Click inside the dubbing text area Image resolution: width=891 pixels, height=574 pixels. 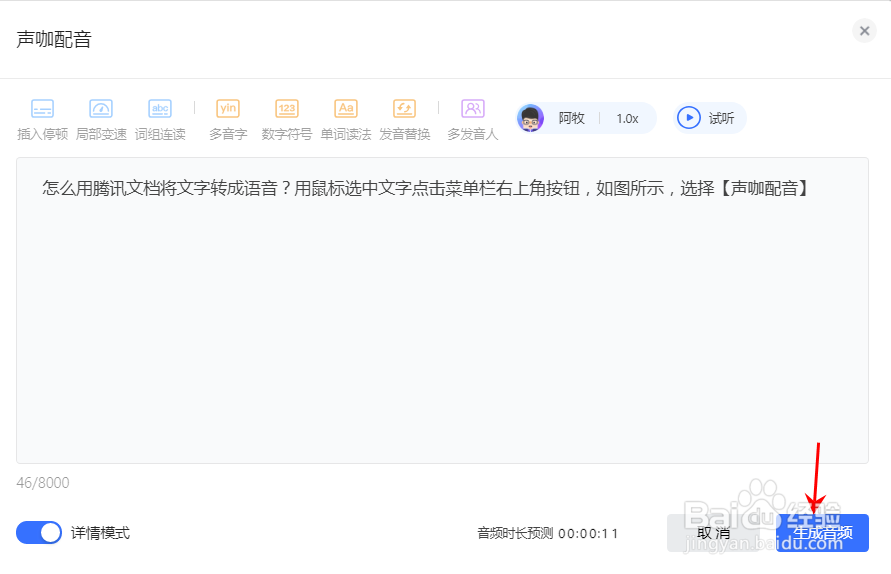442,310
